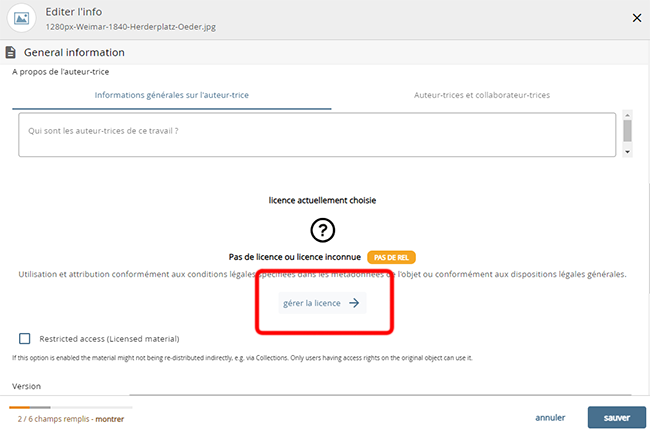650x434 pixels.
Task: Click annuler to cancel editing
Action: coord(550,417)
